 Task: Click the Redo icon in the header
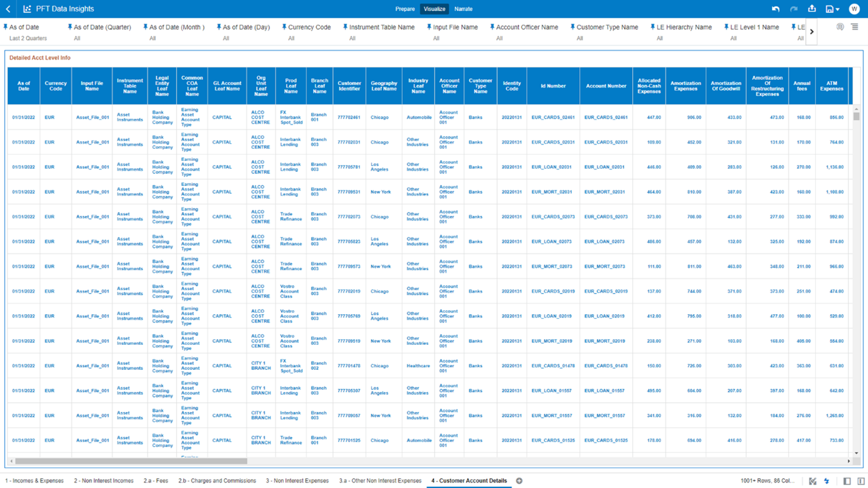[x=794, y=9]
